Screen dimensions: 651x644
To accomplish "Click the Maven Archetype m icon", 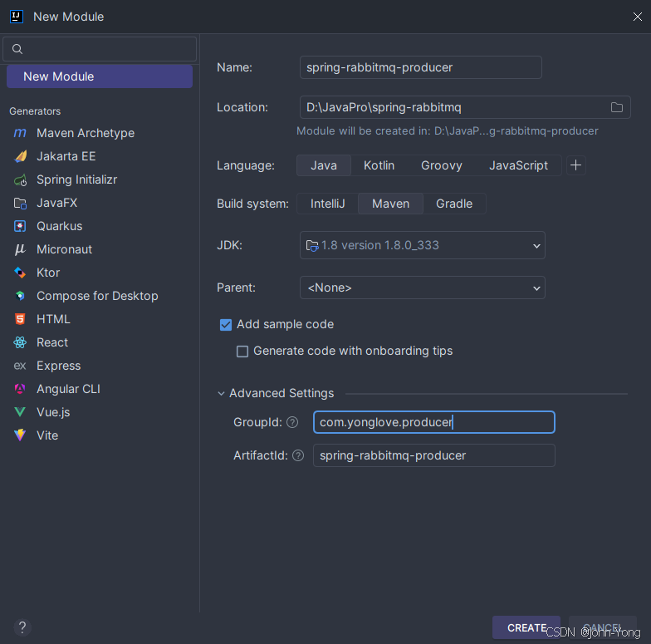I will point(20,133).
